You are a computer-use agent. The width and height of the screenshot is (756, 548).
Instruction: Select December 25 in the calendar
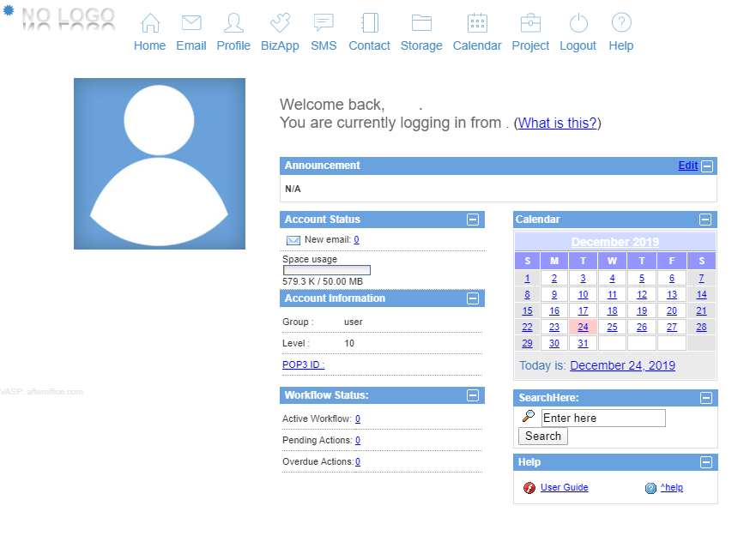(x=612, y=327)
